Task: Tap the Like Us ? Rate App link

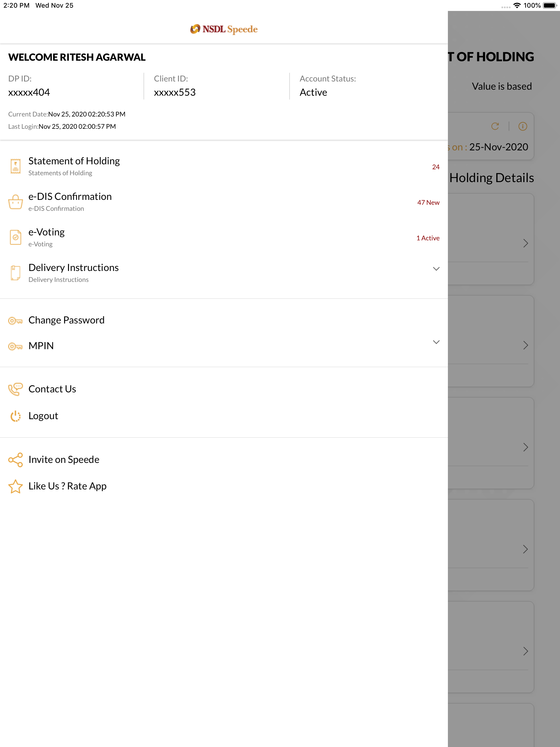Action: coord(68,486)
